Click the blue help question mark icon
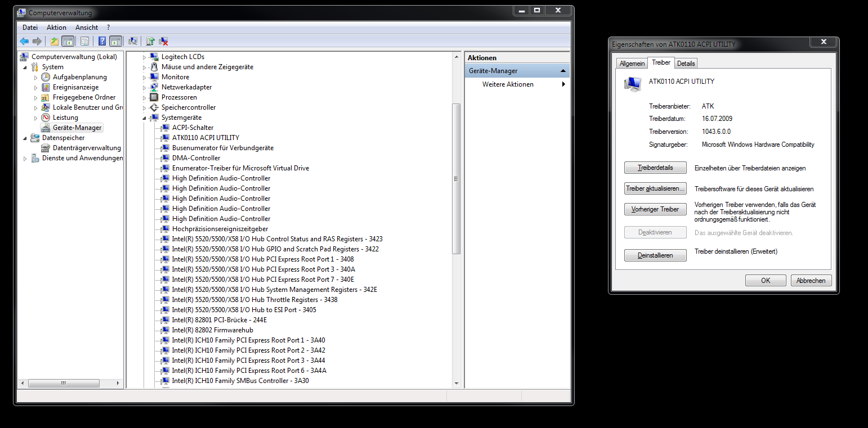The width and height of the screenshot is (868, 428). 102,41
